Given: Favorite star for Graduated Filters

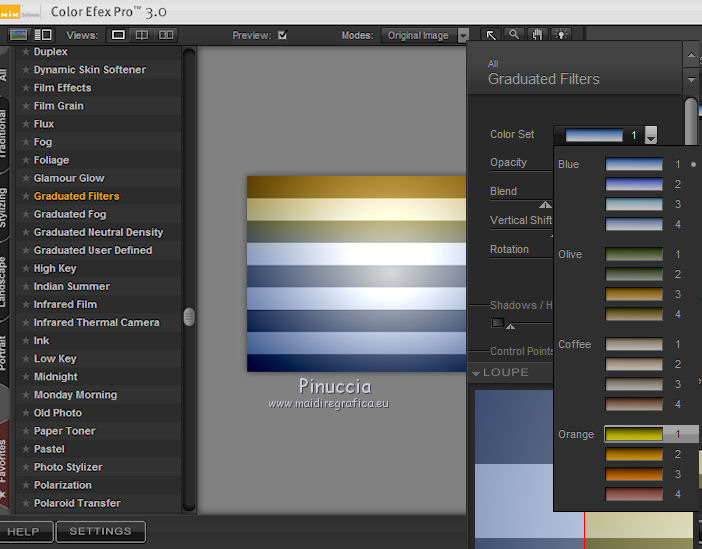Looking at the screenshot, I should 26,196.
